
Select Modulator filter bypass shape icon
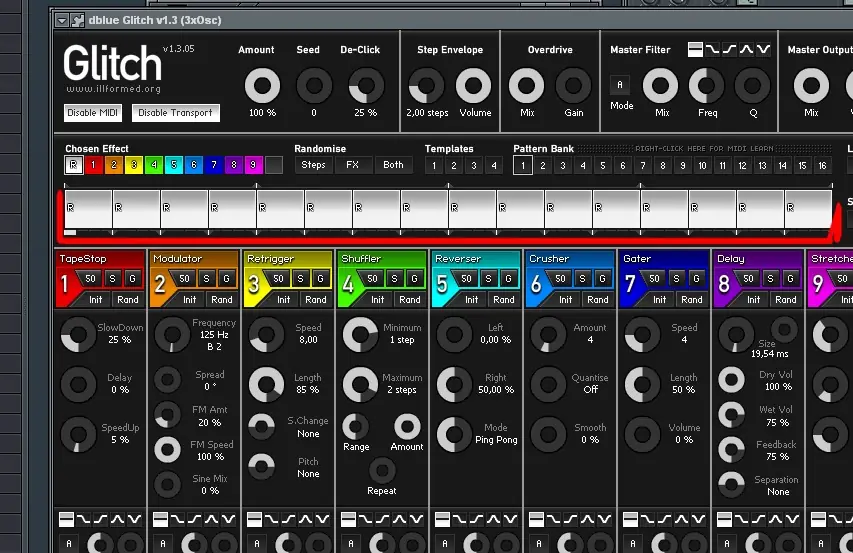coord(160,520)
